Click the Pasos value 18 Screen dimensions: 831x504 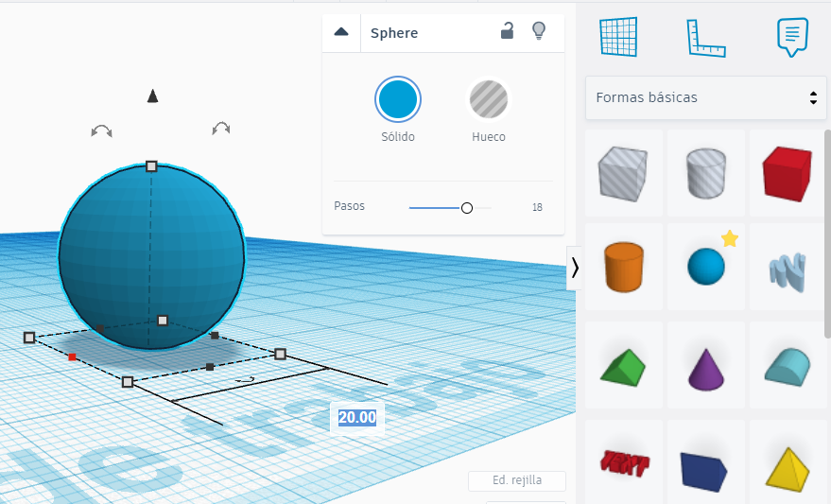pos(537,207)
